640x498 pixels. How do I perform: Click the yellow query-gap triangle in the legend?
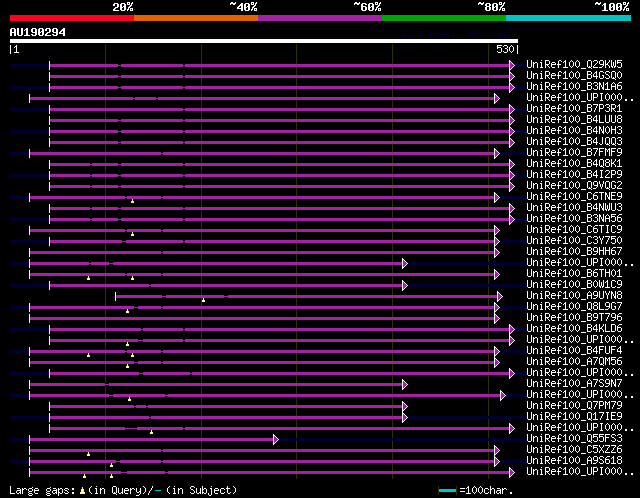pyautogui.click(x=82, y=490)
